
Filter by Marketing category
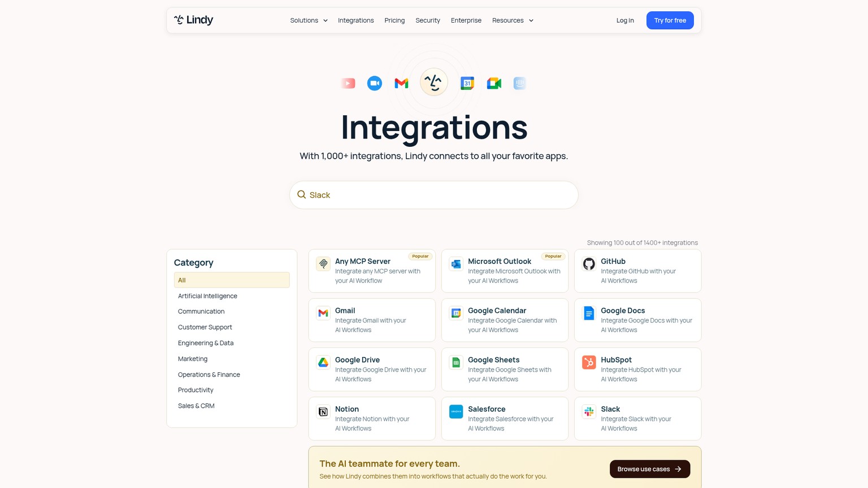pos(193,359)
